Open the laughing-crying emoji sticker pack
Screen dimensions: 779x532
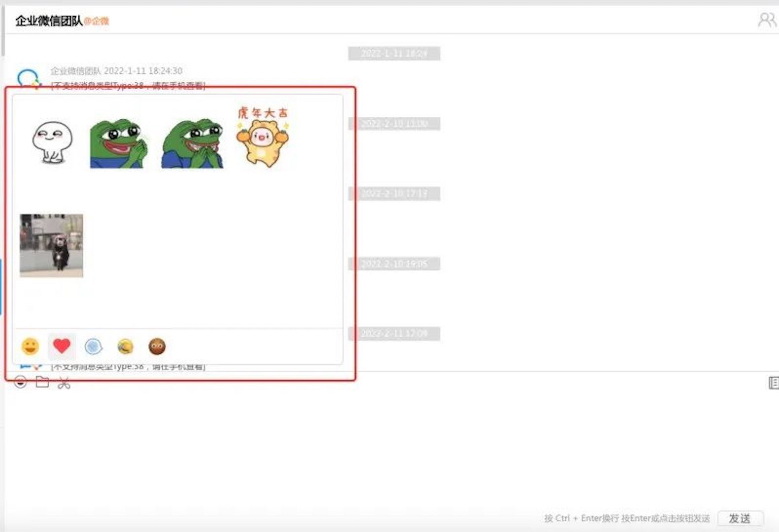coord(125,347)
